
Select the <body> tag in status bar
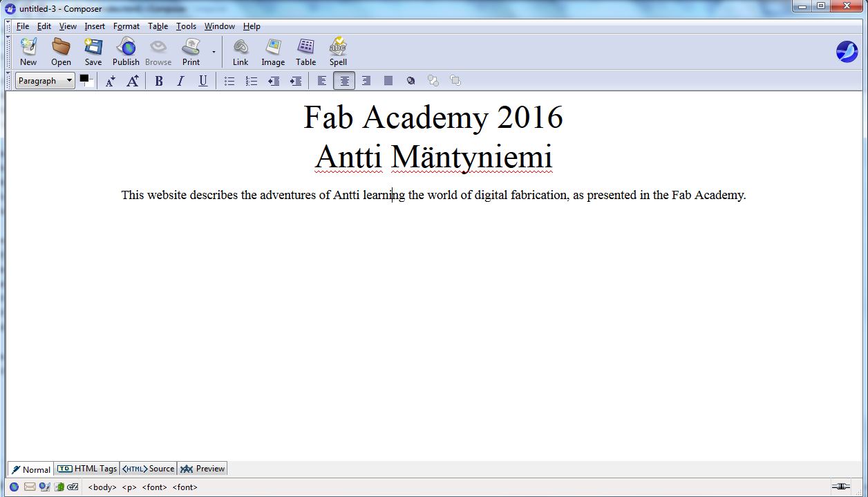tap(102, 487)
